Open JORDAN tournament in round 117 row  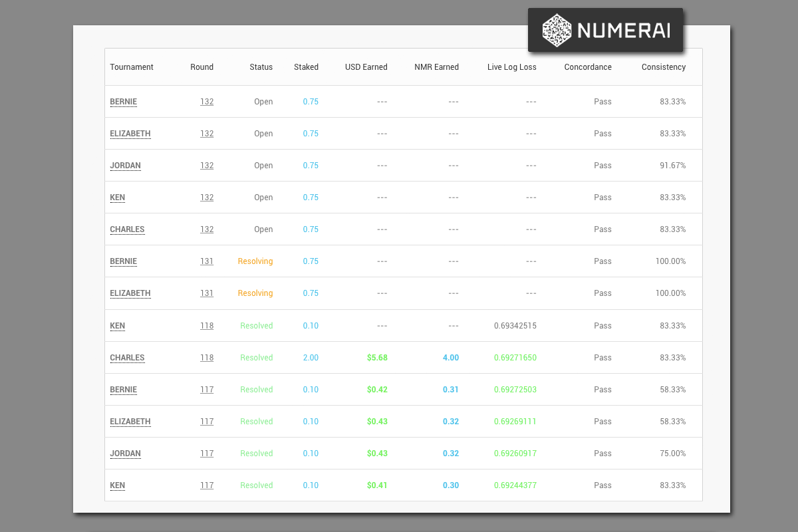pyautogui.click(x=126, y=454)
